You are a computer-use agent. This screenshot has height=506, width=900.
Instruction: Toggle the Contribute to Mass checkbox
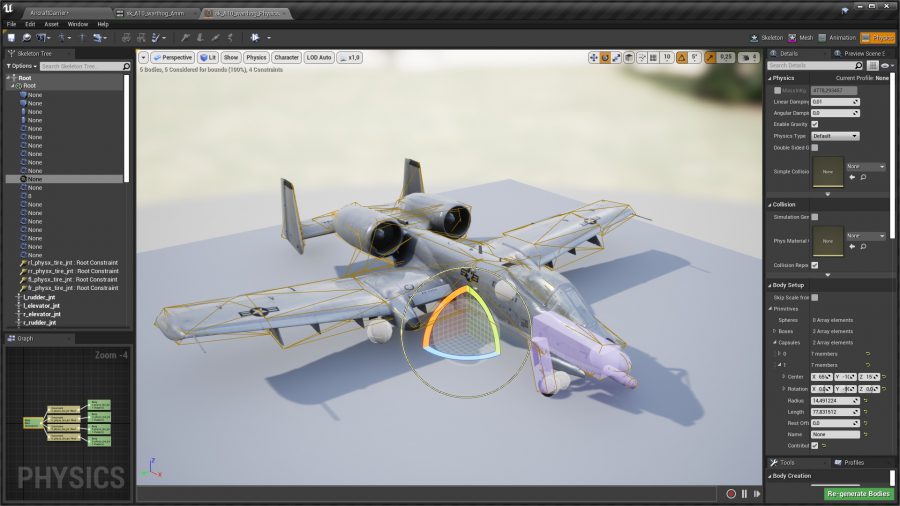pos(814,445)
